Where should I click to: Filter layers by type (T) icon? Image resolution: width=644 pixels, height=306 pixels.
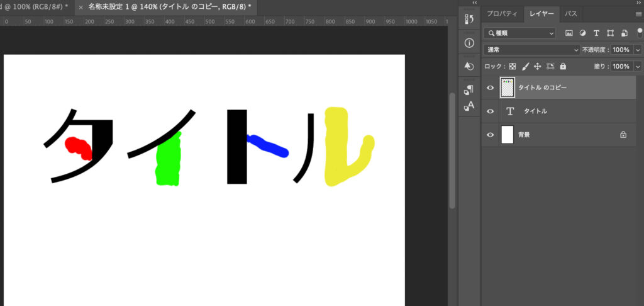(x=596, y=33)
